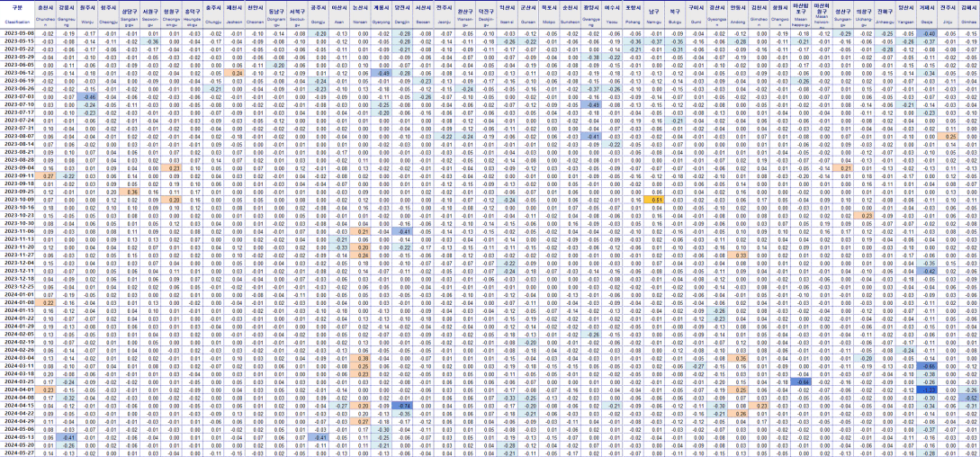The width and height of the screenshot is (980, 457).
Task: Select the 0.36 Sangdang-gu cell on 2023-09-25
Action: 130,192
